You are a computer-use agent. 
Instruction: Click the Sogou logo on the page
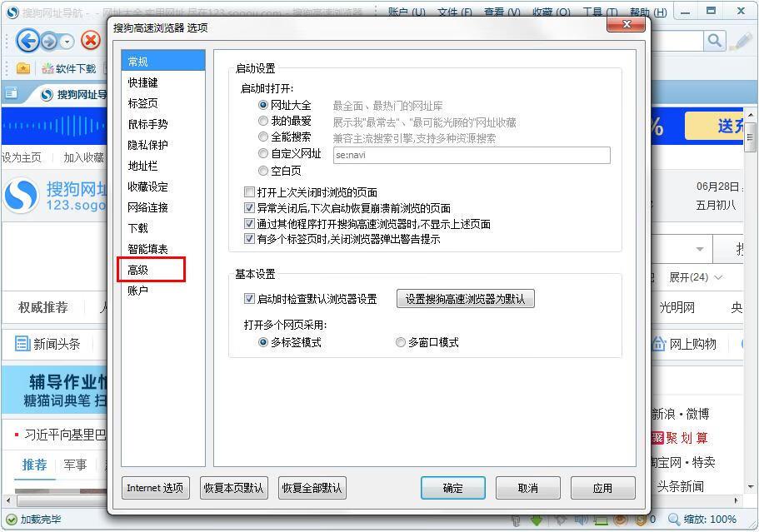point(21,196)
